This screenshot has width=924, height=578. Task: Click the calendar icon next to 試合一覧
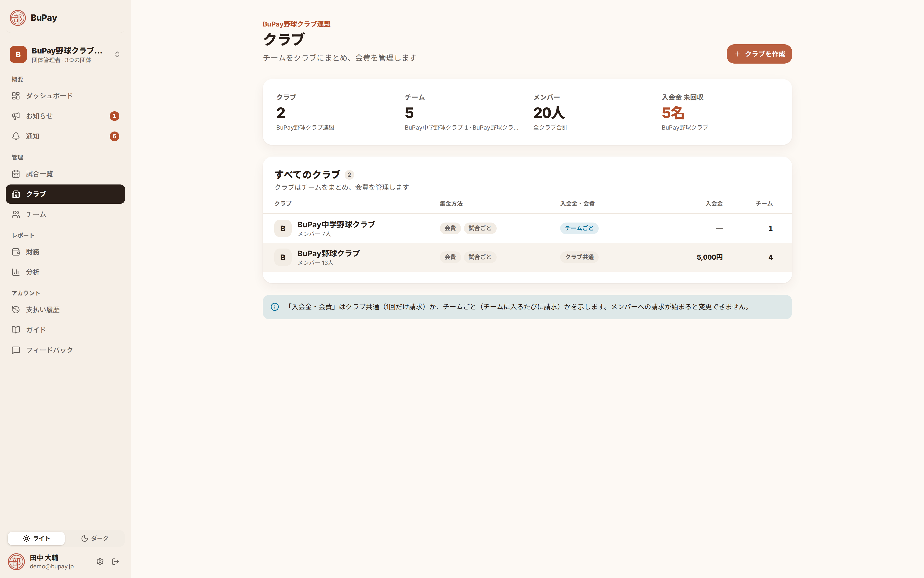(16, 174)
